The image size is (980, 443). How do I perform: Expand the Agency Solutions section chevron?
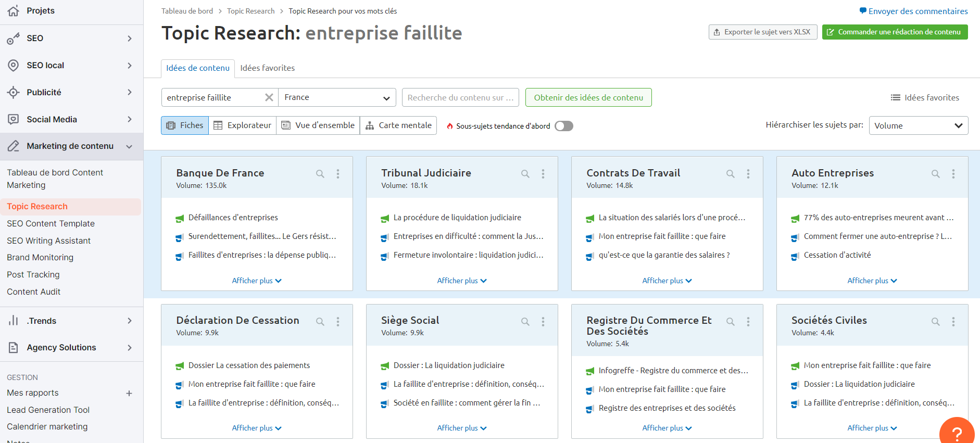(x=130, y=348)
